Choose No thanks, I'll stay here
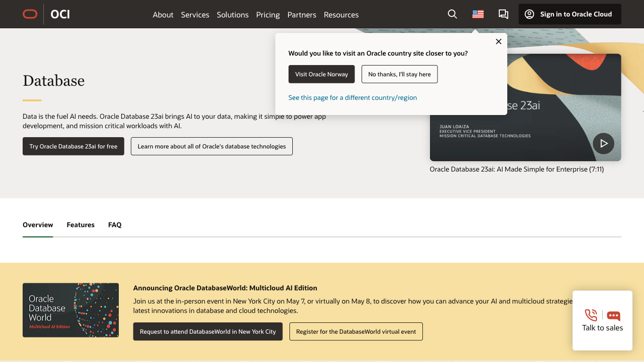Screen dimensions: 644x362 400,74
